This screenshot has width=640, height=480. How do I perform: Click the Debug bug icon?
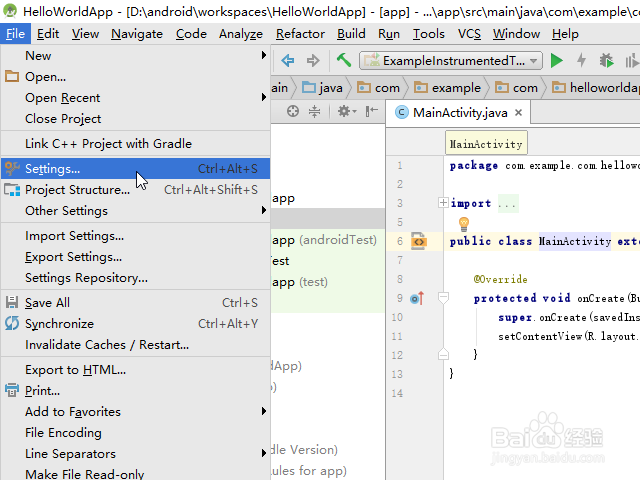point(606,60)
